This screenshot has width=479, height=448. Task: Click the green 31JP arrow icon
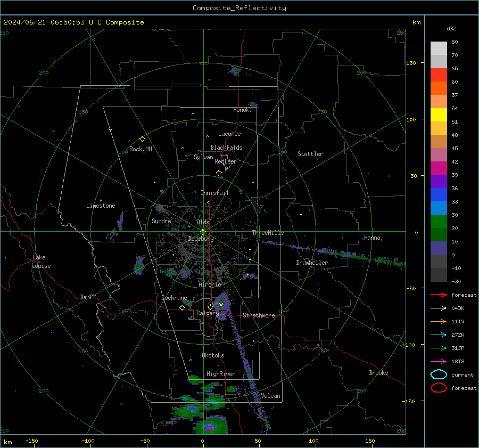439,348
